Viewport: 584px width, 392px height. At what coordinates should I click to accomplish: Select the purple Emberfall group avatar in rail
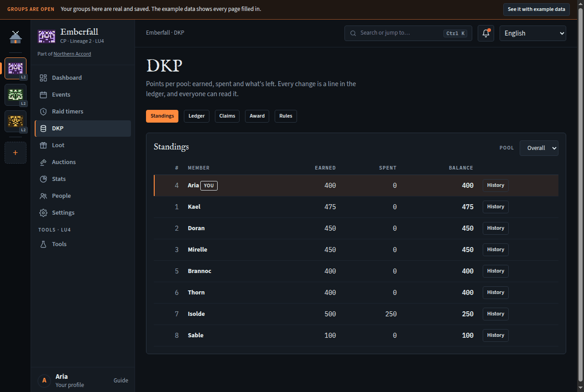point(16,68)
